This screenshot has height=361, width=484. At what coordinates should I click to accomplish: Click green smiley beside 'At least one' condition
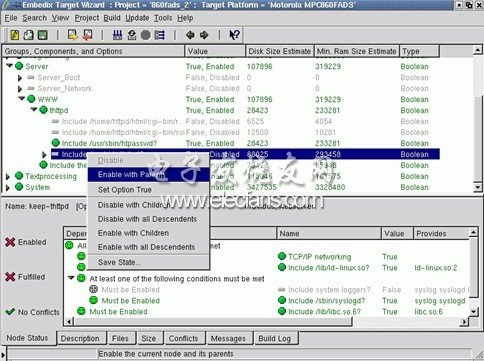tap(81, 278)
